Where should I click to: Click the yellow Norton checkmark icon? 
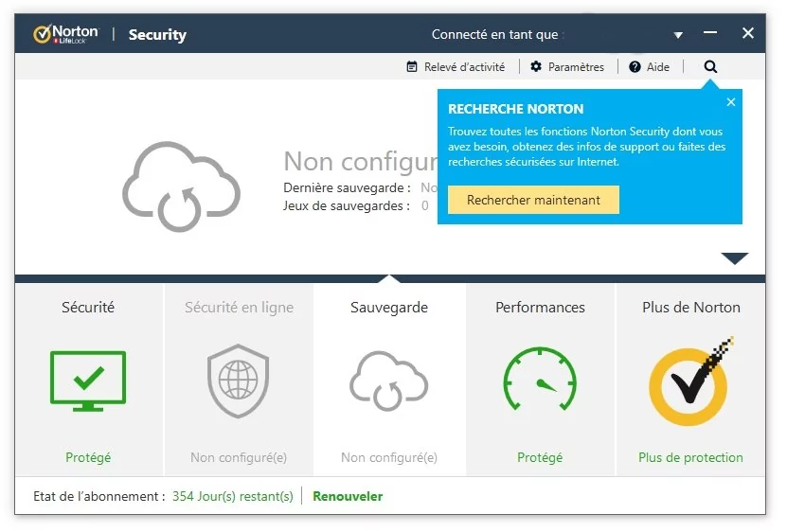[x=690, y=381]
